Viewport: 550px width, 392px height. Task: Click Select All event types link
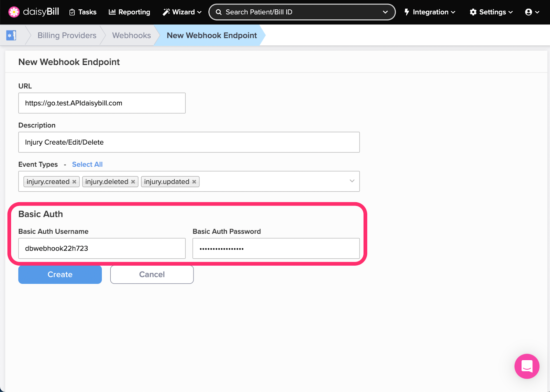87,164
